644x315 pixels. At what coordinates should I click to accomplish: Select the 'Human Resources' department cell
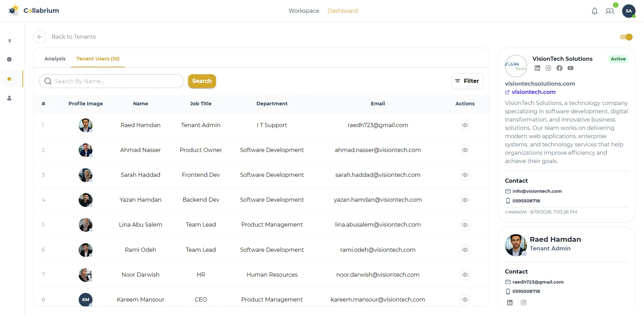click(x=272, y=275)
